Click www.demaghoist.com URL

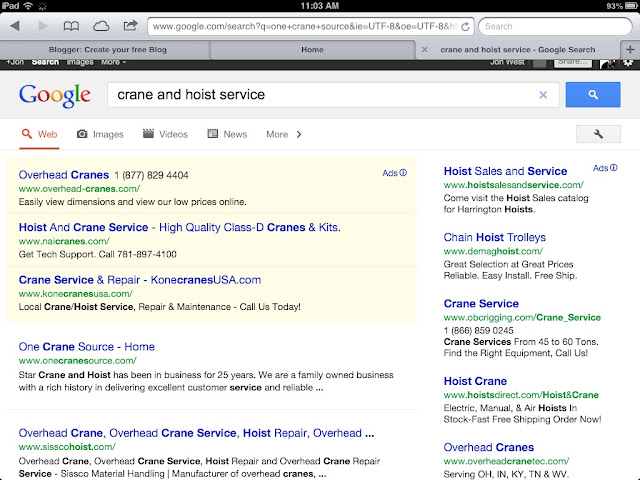tap(493, 251)
